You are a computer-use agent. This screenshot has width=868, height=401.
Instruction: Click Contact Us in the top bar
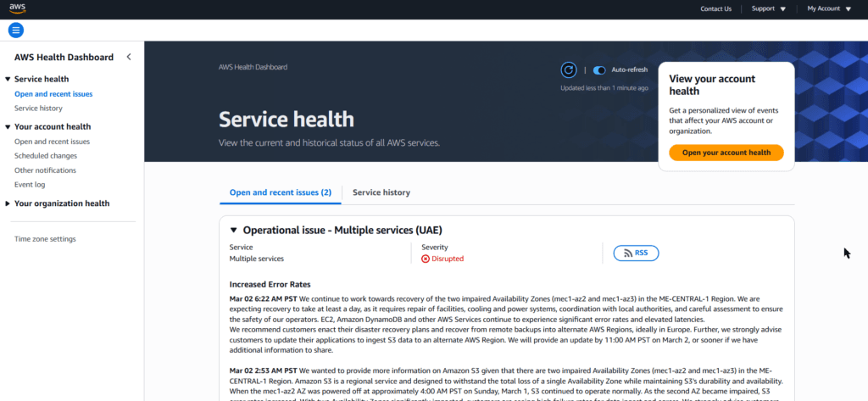715,8
